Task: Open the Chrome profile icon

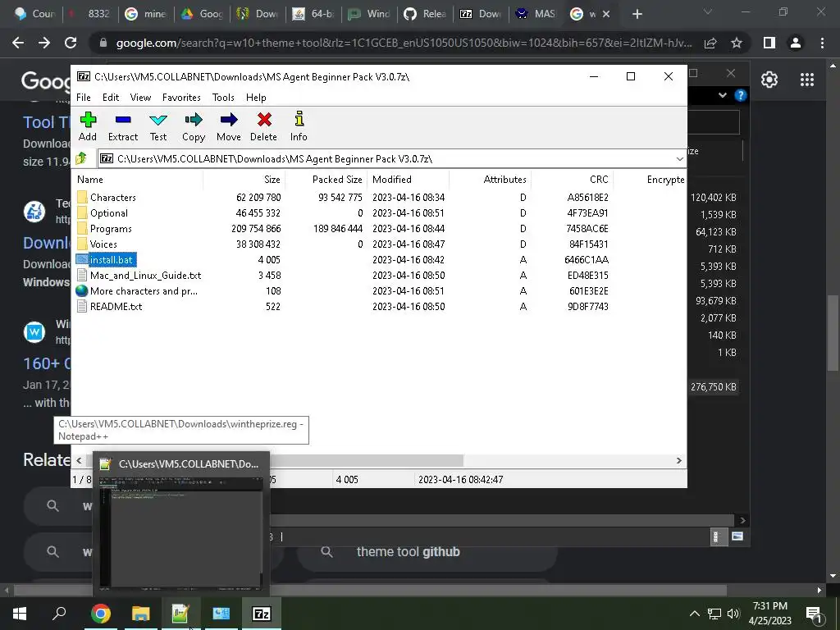Action: (796, 43)
